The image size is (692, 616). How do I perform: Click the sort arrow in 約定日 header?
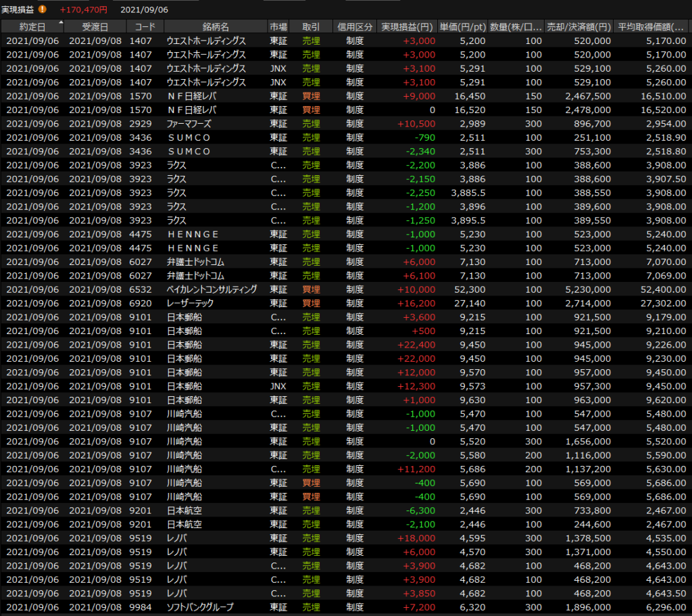pos(61,23)
